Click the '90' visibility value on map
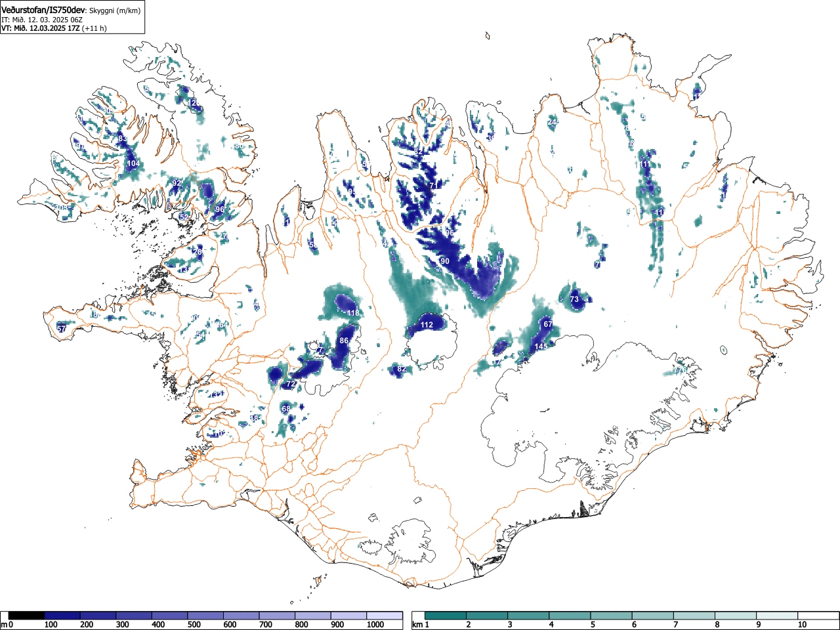840x630 pixels. tap(445, 261)
